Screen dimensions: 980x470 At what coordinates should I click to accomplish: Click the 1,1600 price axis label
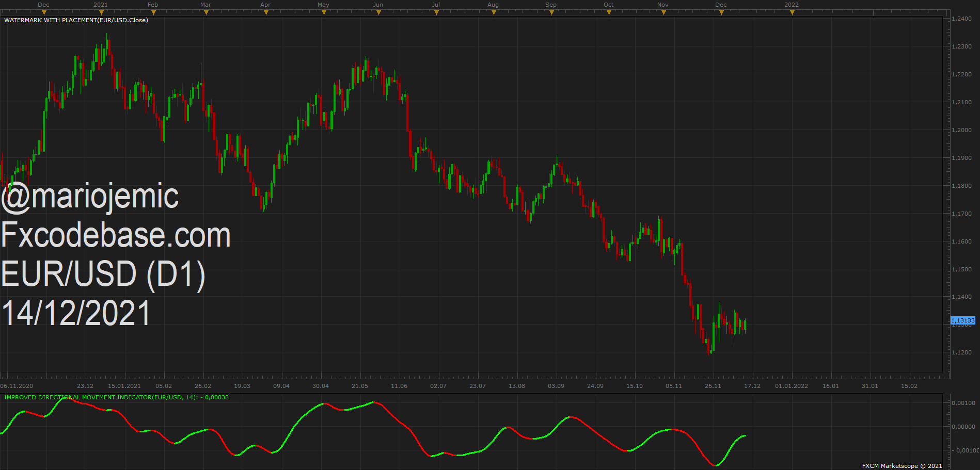(x=961, y=241)
